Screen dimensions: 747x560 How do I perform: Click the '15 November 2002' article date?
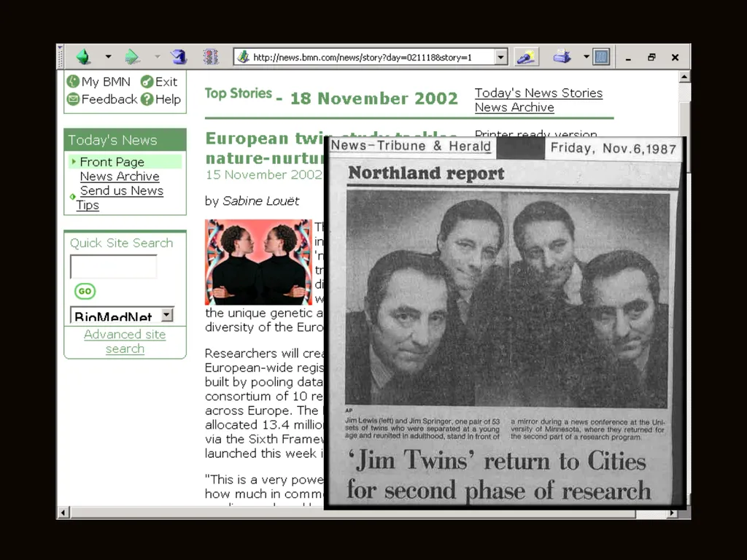[264, 175]
